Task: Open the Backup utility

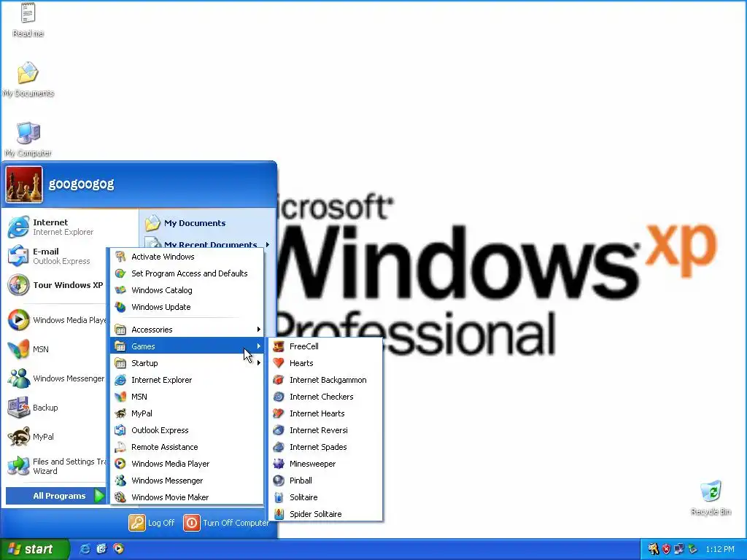Action: 55,408
